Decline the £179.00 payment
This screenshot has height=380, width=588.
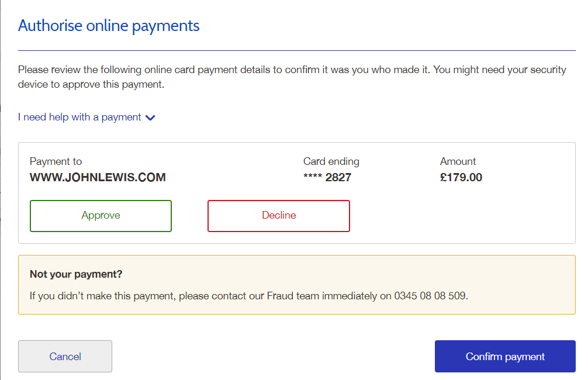click(278, 216)
